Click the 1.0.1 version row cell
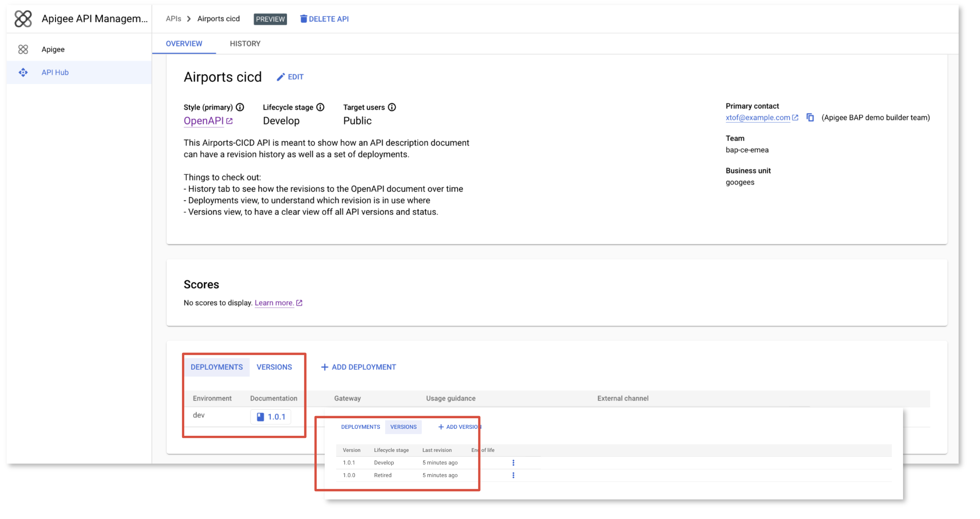Viewport: 980px width, 519px height. click(x=349, y=462)
